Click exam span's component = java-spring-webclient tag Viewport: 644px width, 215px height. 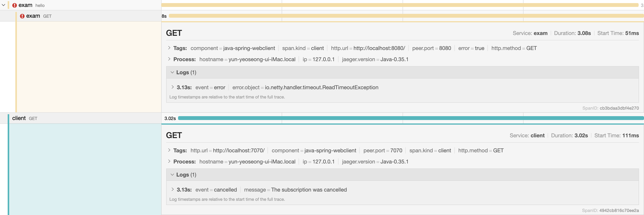pyautogui.click(x=233, y=48)
